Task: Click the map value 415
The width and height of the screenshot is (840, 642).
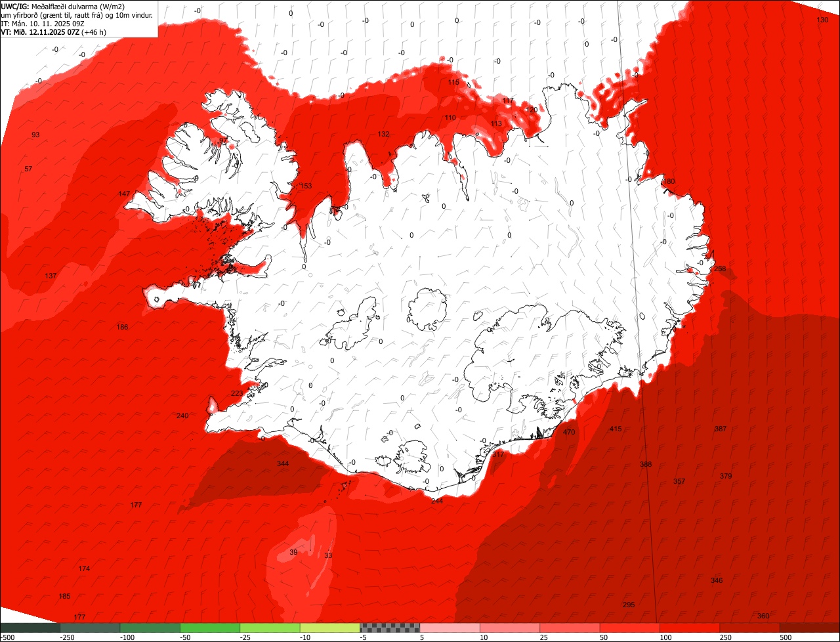Action: point(616,429)
